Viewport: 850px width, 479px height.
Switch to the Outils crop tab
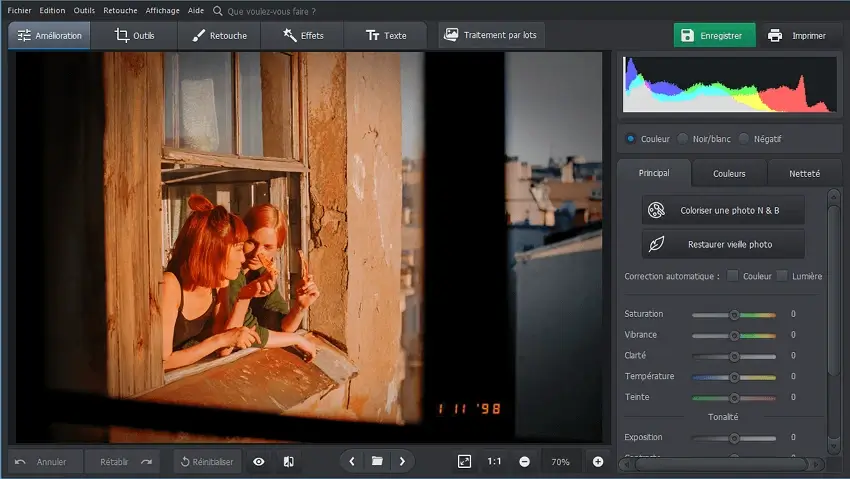[x=134, y=35]
